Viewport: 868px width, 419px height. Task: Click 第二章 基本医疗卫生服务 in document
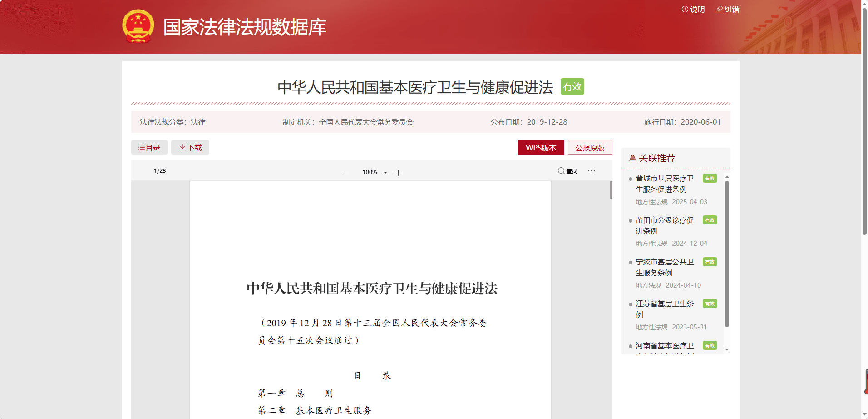[315, 410]
